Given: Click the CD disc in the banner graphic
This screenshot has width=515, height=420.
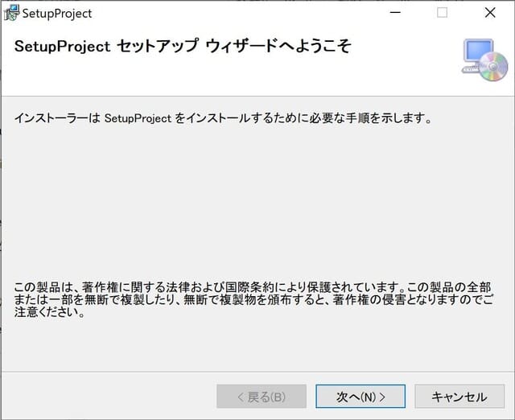Looking at the screenshot, I should [493, 69].
